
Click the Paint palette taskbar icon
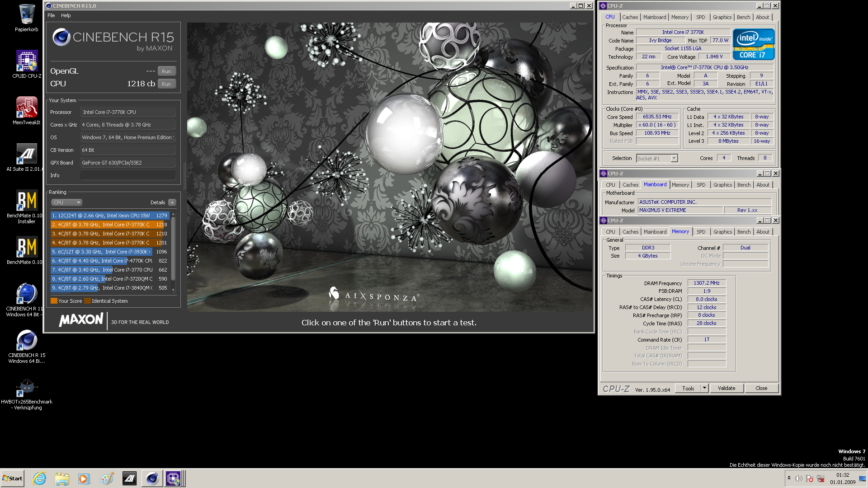pyautogui.click(x=107, y=479)
